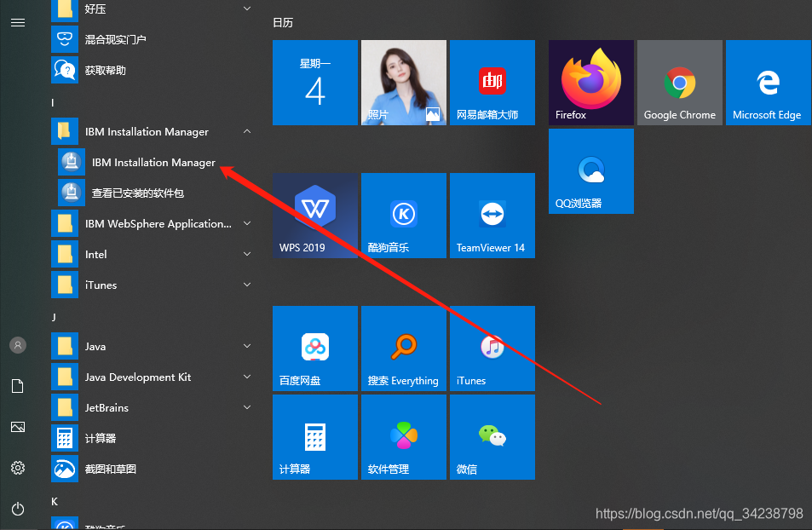Launch 软件管理 tile
The height and width of the screenshot is (530, 812).
403,437
